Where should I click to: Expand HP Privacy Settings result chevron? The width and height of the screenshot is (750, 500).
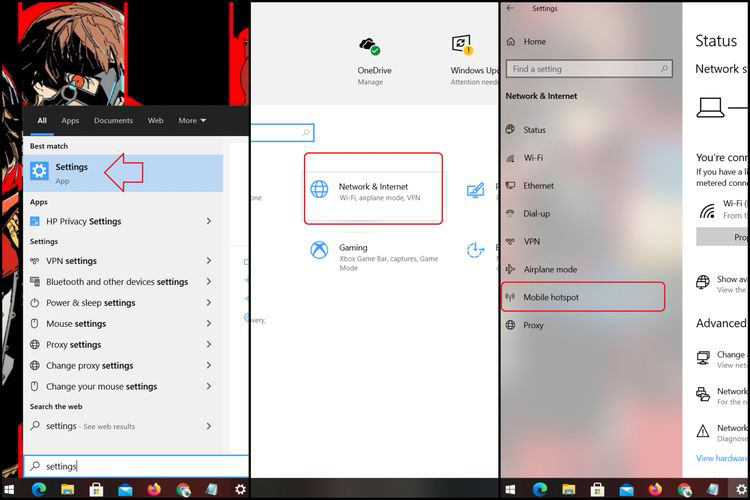[x=209, y=221]
